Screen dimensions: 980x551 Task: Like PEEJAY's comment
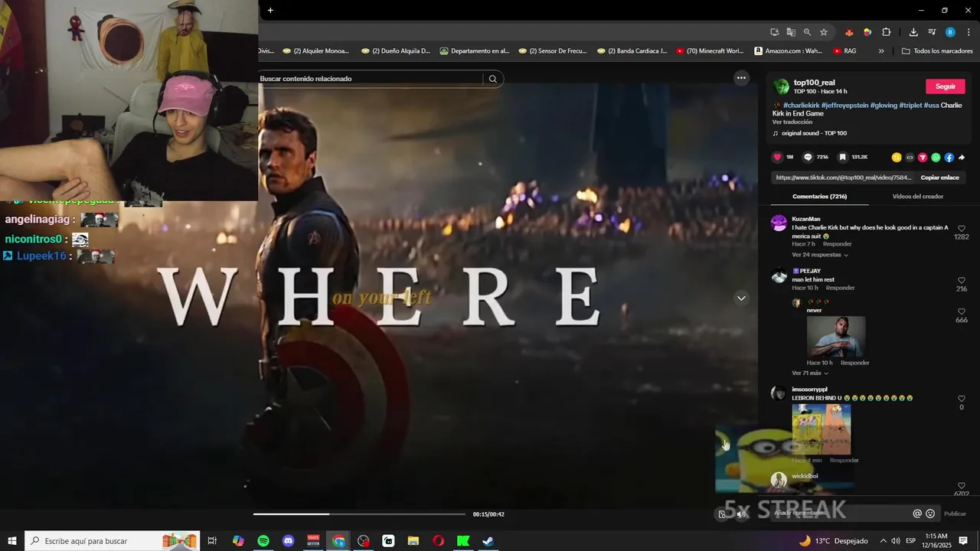click(x=962, y=280)
